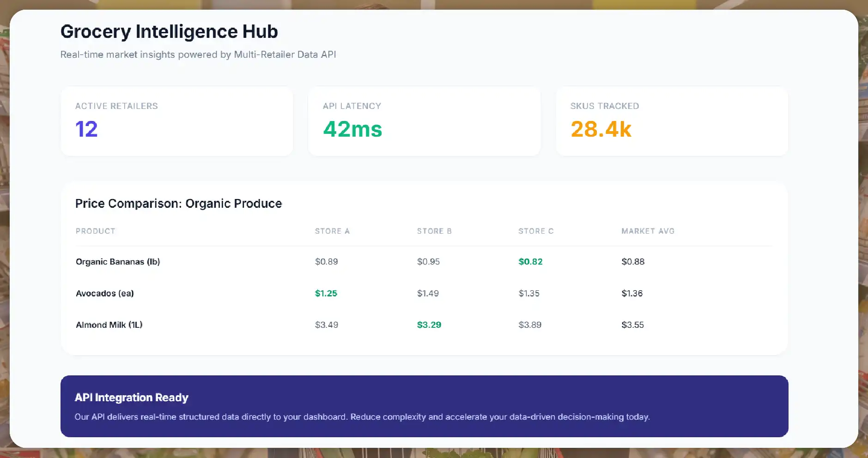Image resolution: width=868 pixels, height=458 pixels.
Task: Click highlighted Store C price $0.82
Action: (x=531, y=262)
